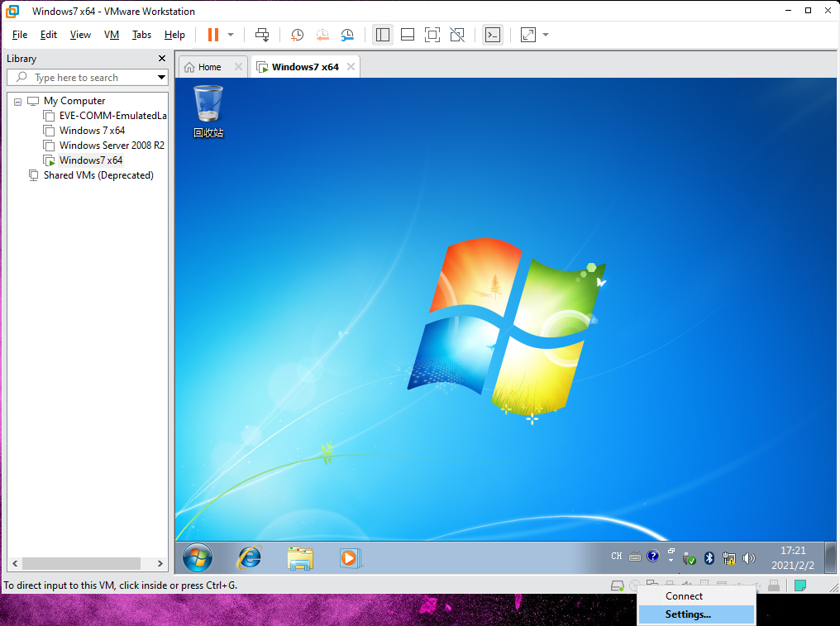The image size is (840, 626).
Task: Select the Windows 7 x64 VM entry
Action: click(x=92, y=131)
